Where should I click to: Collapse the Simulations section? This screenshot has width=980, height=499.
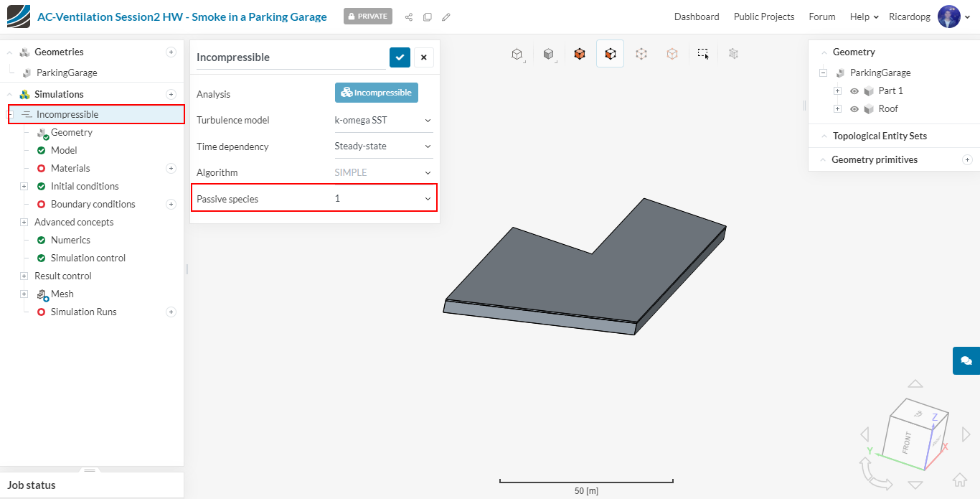(10, 94)
